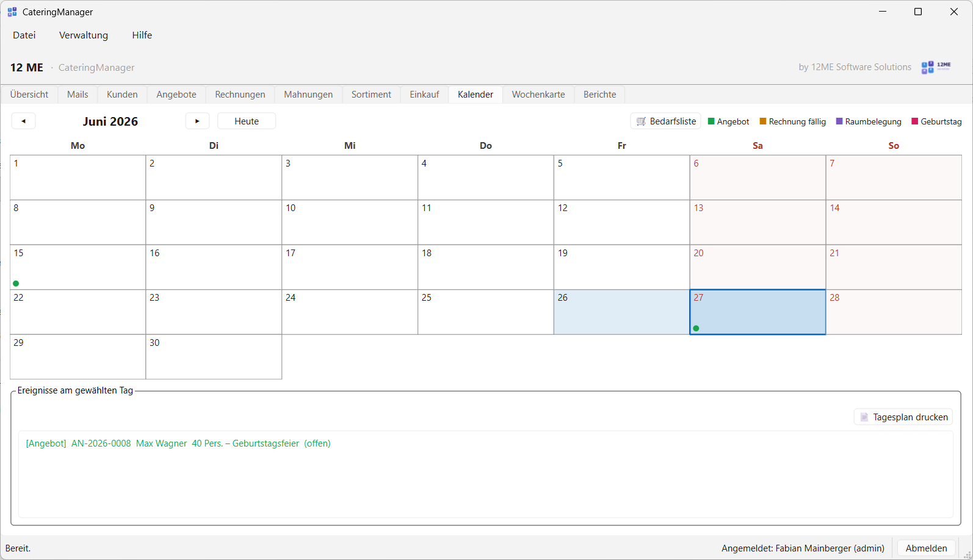Select June 1 in the calendar

78,178
